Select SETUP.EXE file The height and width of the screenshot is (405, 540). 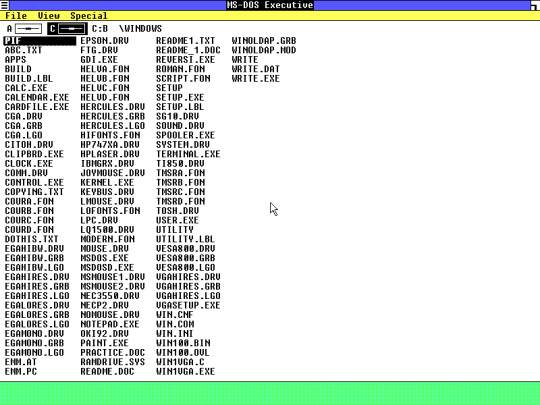(x=180, y=97)
